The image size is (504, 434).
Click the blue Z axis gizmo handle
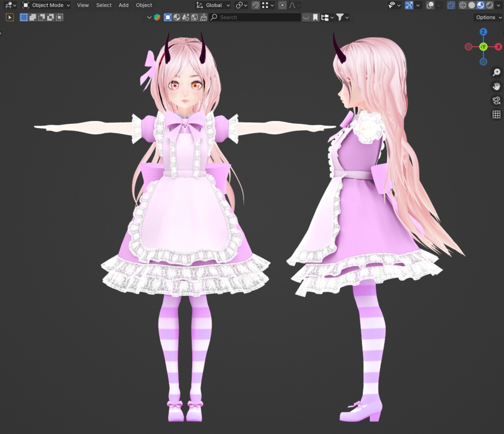pyautogui.click(x=483, y=32)
